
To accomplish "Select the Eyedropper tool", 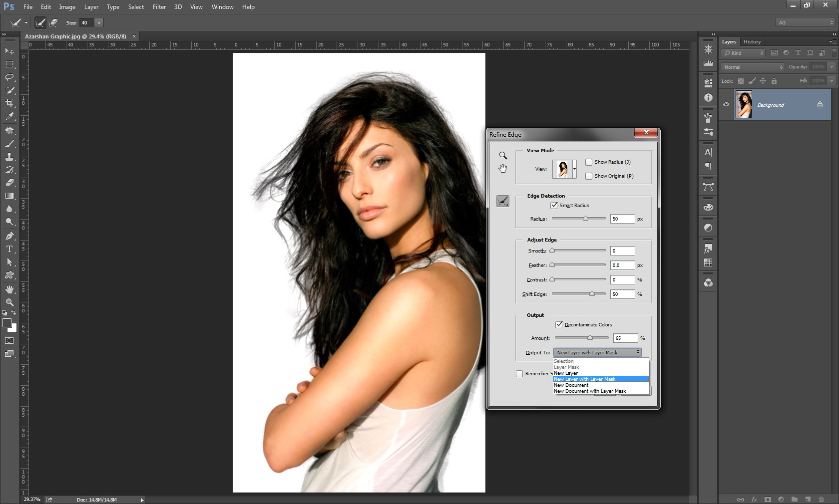I will 9,117.
